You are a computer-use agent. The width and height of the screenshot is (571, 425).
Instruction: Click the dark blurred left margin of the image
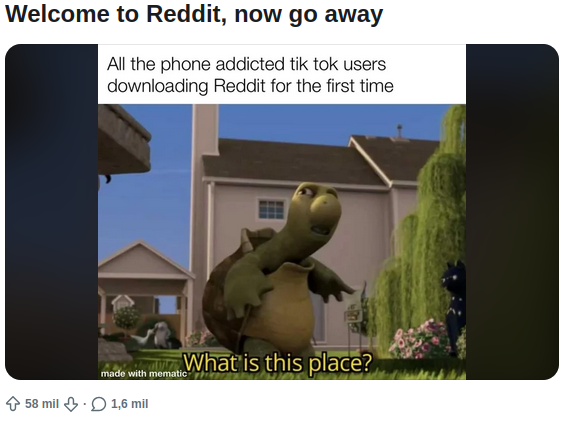[51, 212]
